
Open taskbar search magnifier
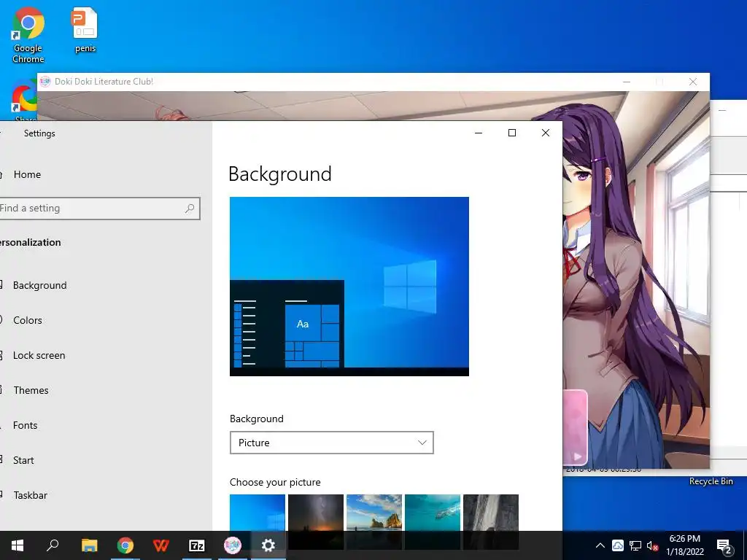coord(53,545)
